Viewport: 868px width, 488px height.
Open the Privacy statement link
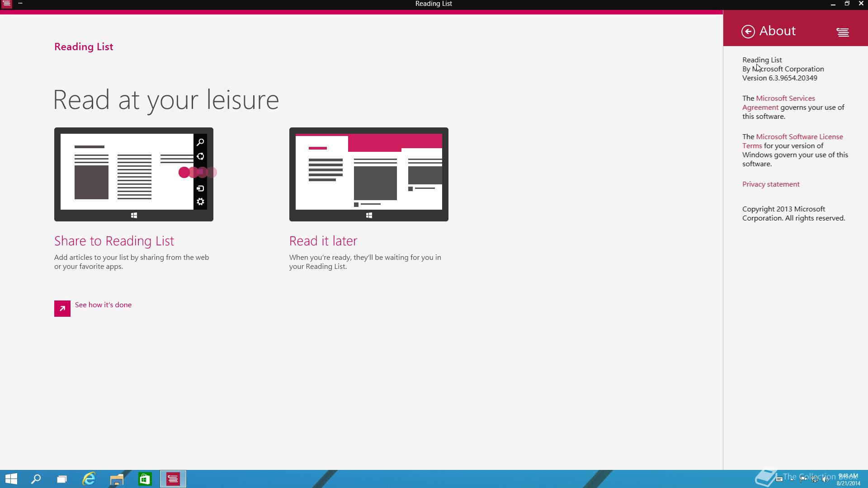click(771, 184)
